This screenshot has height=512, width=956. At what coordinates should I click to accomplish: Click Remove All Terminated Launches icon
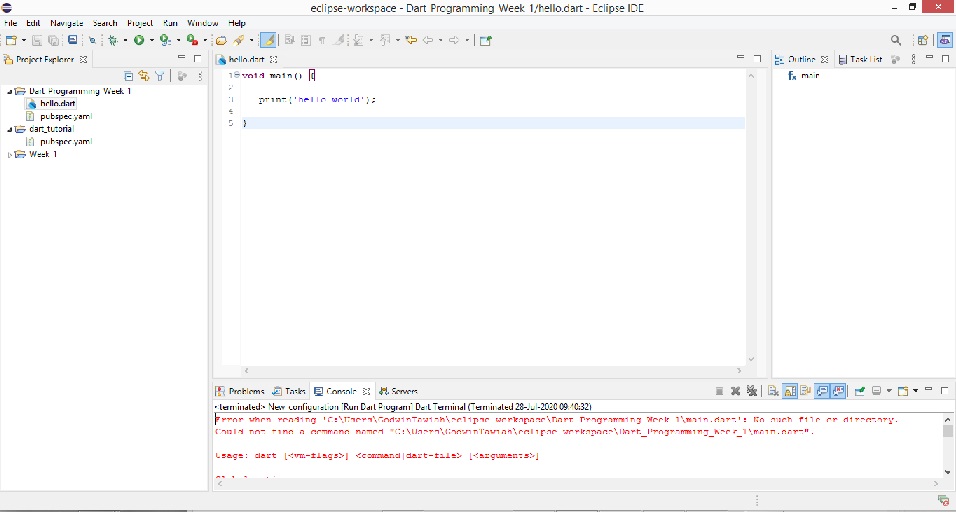[752, 391]
